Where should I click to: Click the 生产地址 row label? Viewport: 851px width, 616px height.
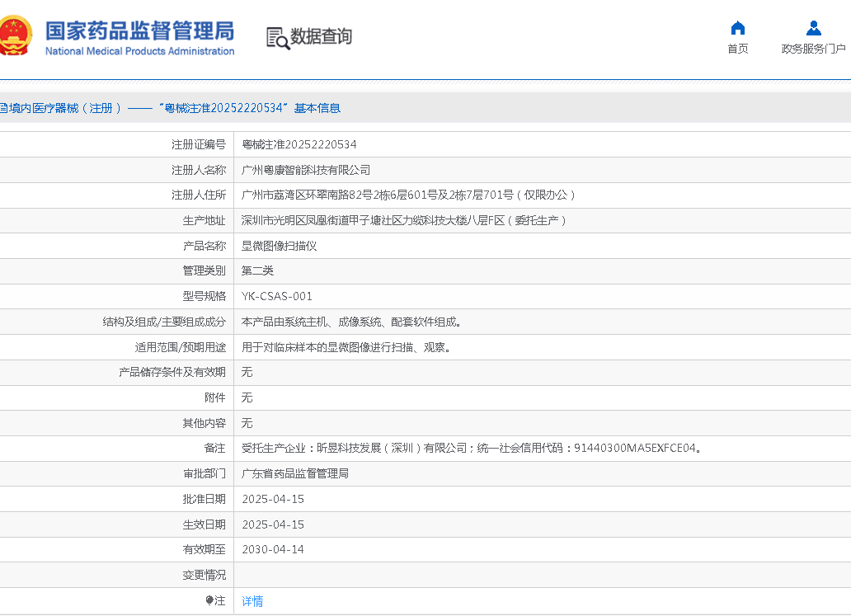click(204, 220)
